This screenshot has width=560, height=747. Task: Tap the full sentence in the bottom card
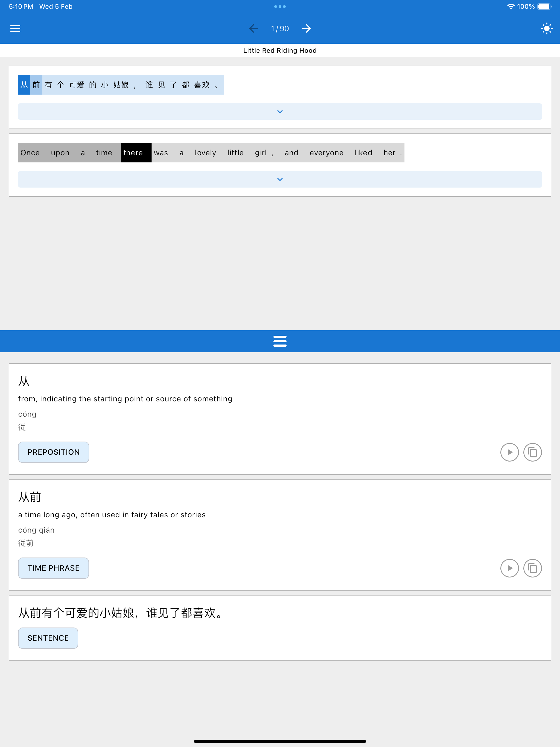pos(121,612)
